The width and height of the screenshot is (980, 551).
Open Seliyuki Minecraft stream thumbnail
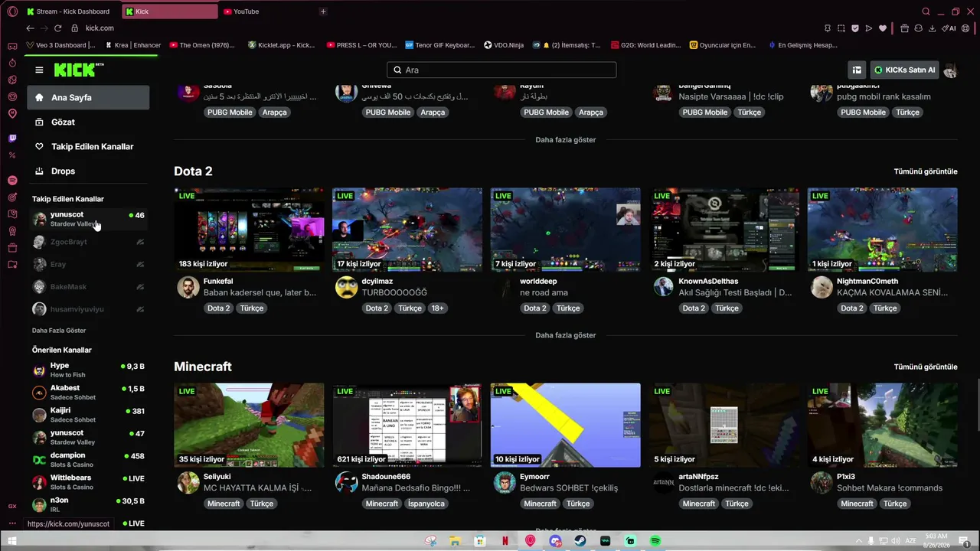tap(249, 425)
